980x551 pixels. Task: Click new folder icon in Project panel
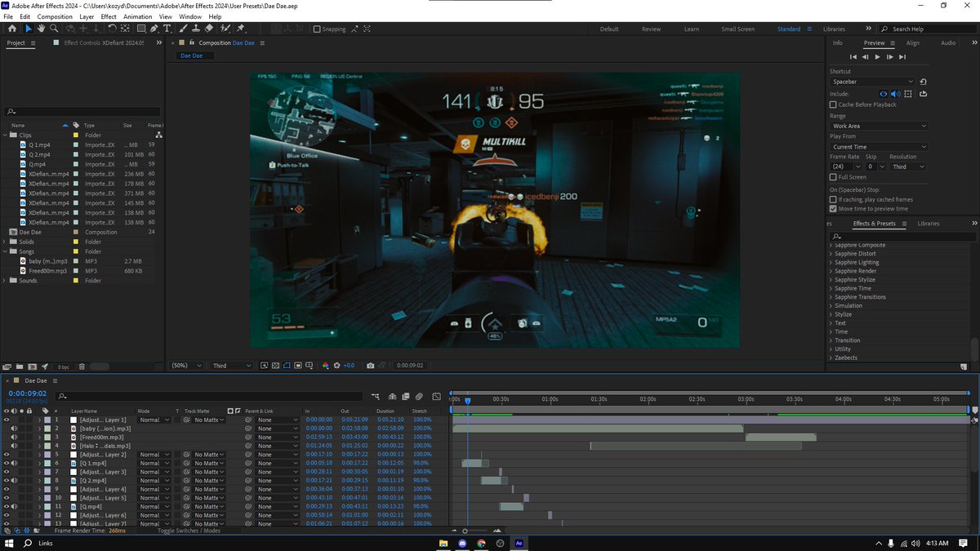(x=21, y=367)
